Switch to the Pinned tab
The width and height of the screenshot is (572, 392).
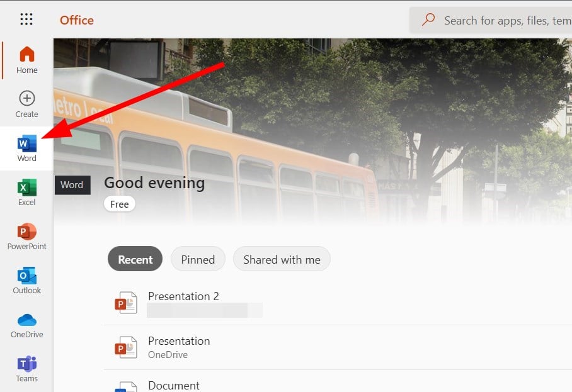point(198,259)
